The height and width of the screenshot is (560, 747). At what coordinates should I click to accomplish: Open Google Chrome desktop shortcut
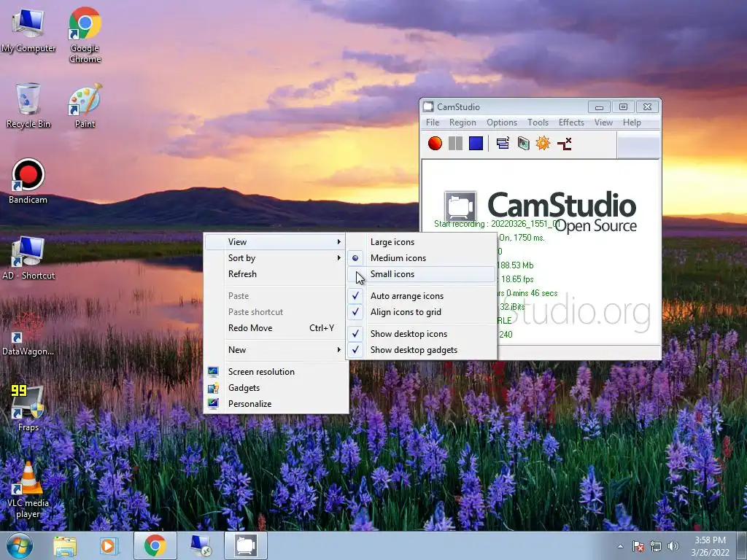click(x=85, y=35)
